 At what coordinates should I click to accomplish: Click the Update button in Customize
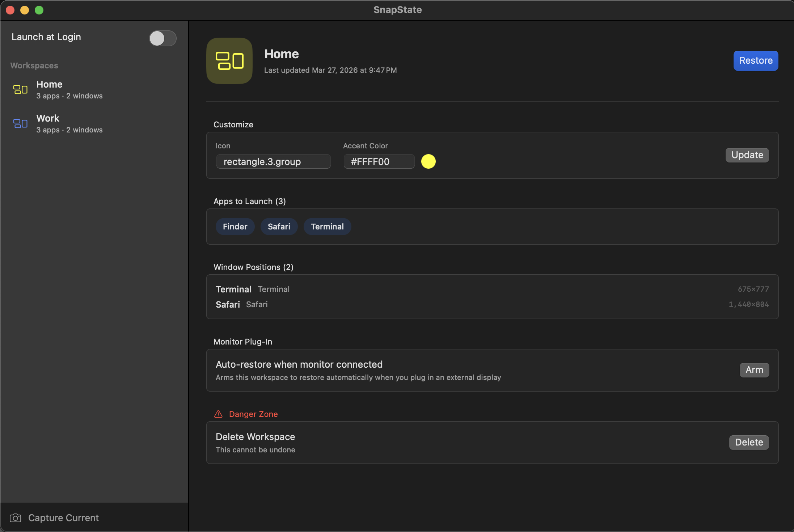pos(747,155)
